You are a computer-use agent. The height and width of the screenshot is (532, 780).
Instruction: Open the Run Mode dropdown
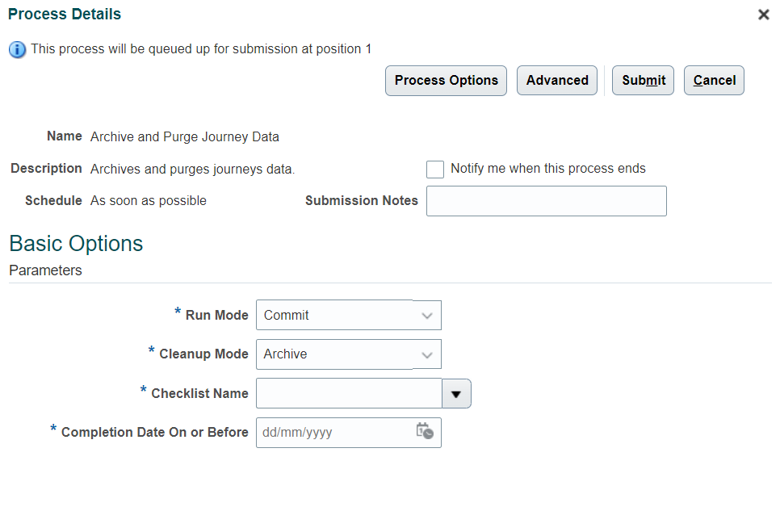pos(427,315)
